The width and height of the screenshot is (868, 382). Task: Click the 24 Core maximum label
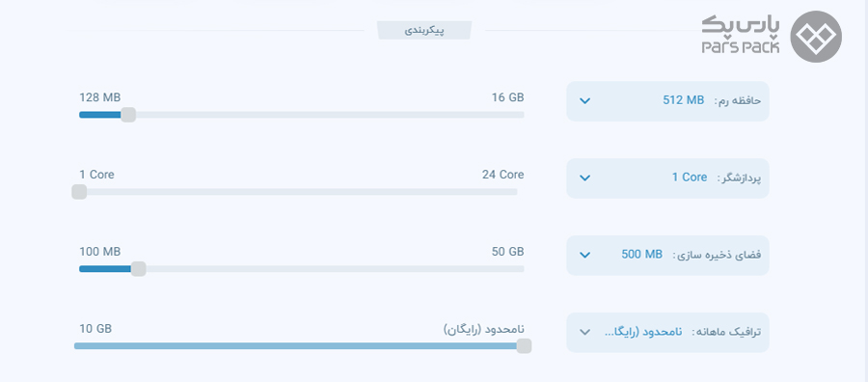pos(502,175)
